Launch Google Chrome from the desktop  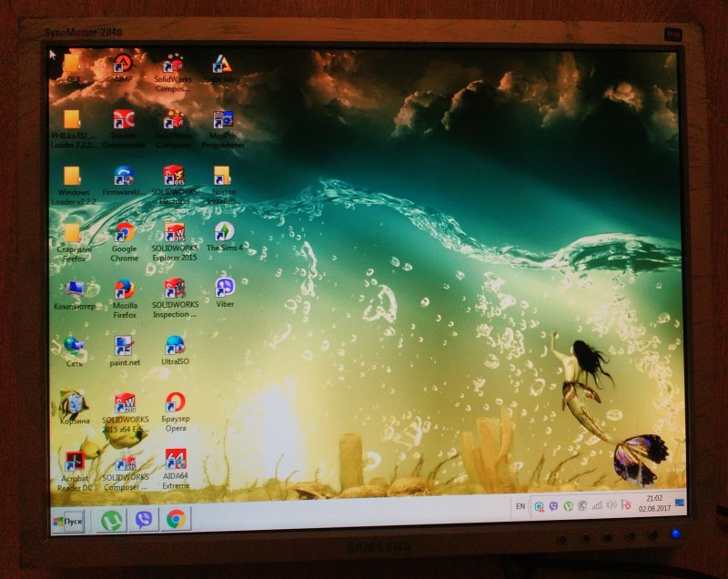(125, 233)
